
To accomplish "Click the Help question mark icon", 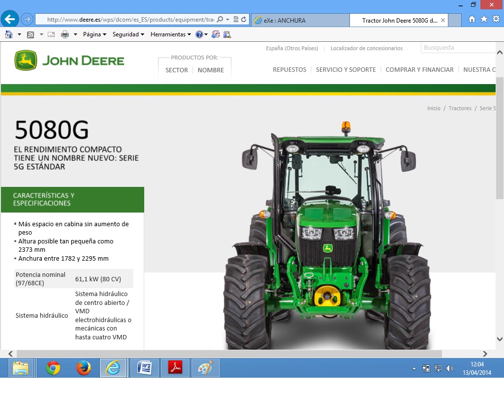I will 199,34.
